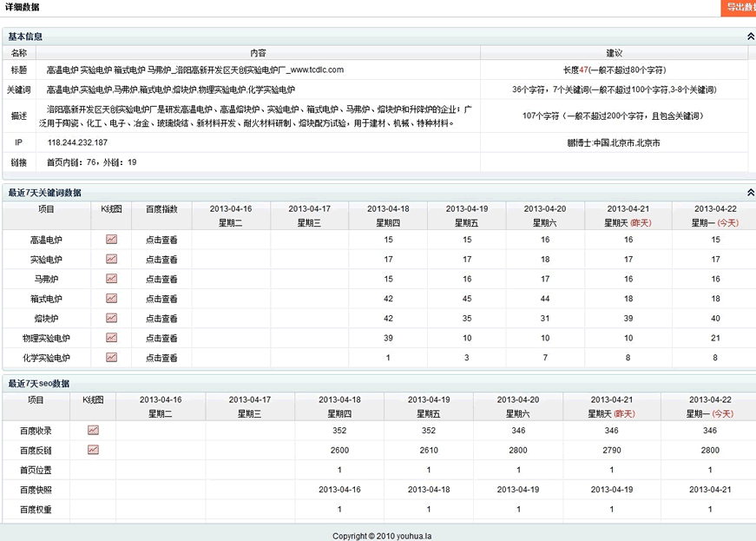Click the trend chart icon beside 马弗炉
756x541 pixels.
pos(111,279)
